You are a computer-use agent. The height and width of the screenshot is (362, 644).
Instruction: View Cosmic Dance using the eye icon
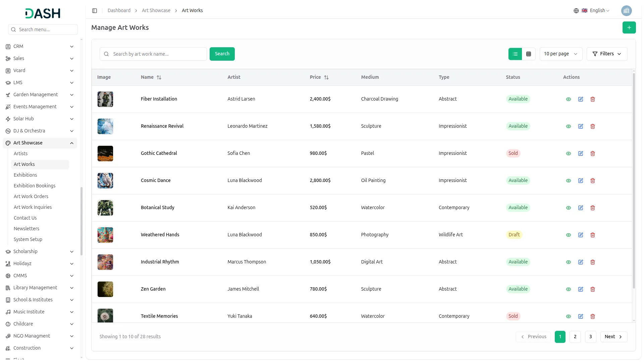(569, 181)
